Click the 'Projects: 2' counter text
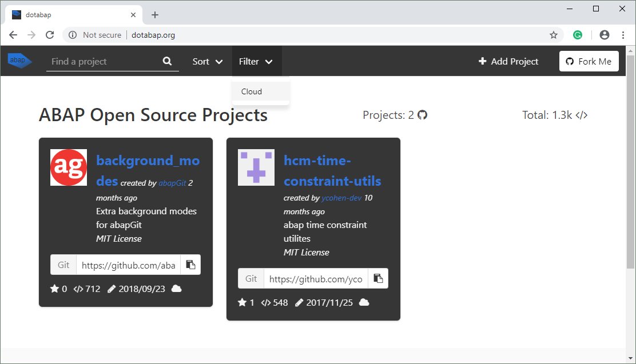 [x=388, y=115]
